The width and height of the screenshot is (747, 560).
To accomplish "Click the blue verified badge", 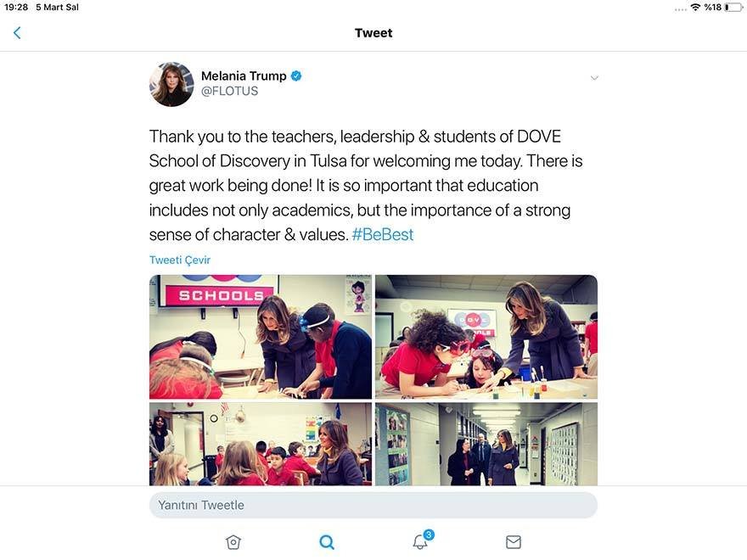I will pyautogui.click(x=296, y=76).
